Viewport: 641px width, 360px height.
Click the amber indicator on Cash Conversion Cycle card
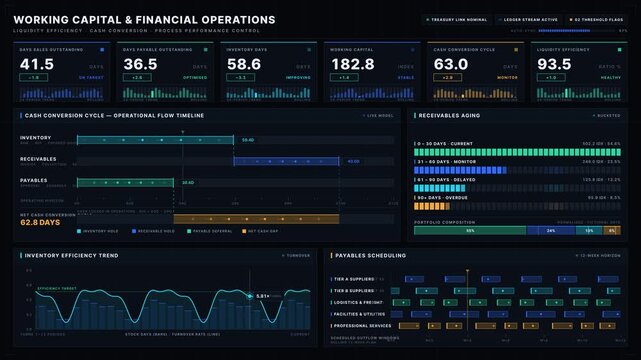click(x=515, y=50)
